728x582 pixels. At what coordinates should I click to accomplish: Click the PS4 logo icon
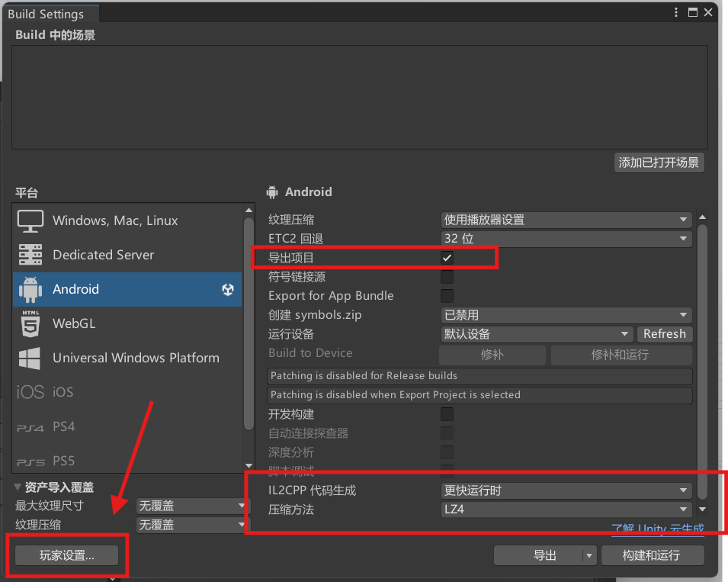click(30, 427)
